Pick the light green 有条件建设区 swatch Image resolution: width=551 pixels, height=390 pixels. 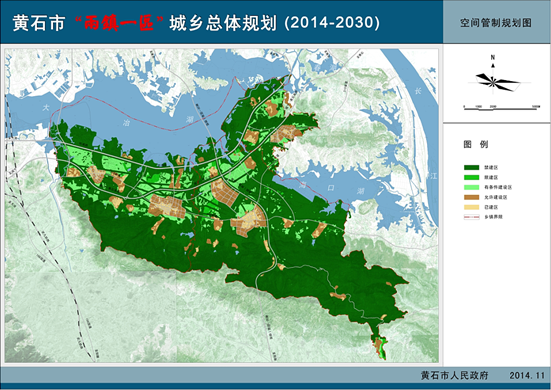[x=471, y=187]
